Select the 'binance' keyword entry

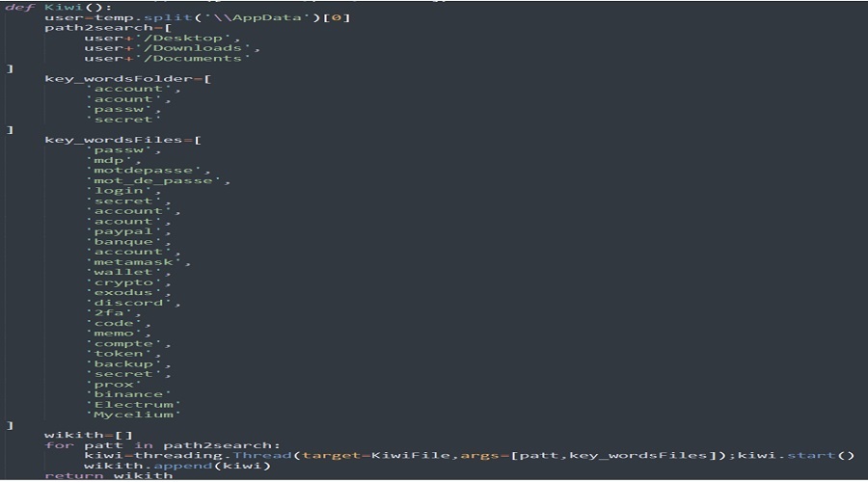[128, 394]
